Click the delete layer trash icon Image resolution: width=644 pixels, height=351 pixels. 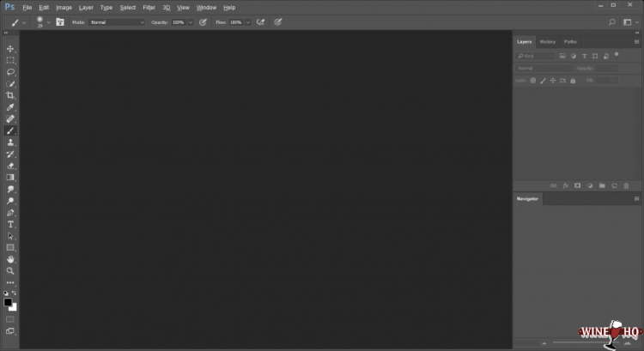[626, 186]
